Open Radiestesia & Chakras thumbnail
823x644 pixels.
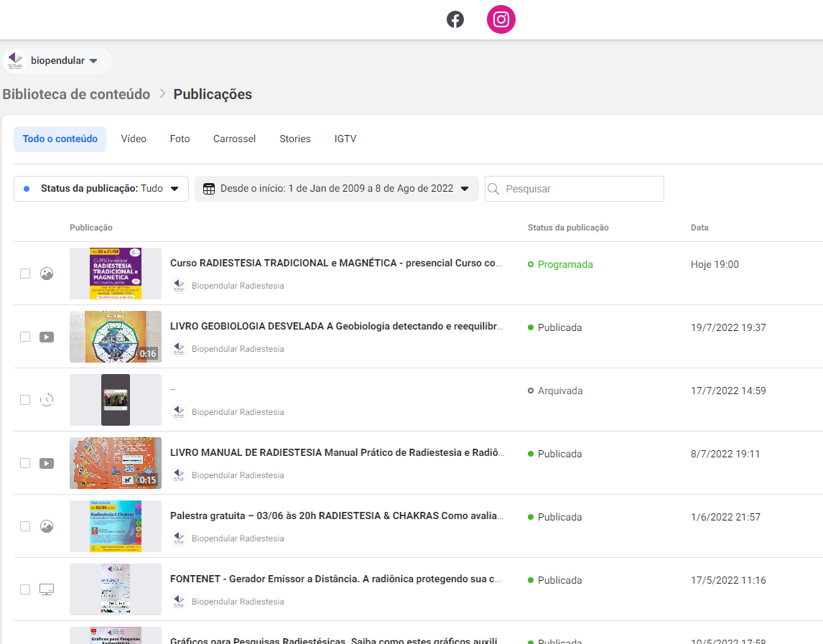pyautogui.click(x=116, y=526)
